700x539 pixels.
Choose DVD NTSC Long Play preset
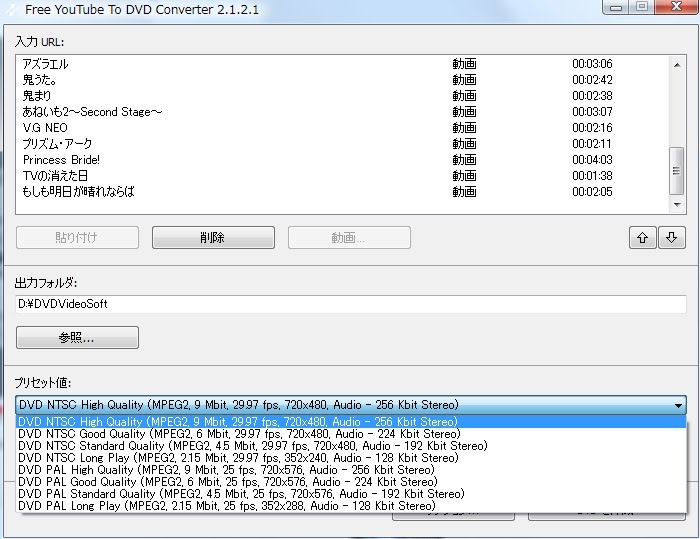(351, 458)
